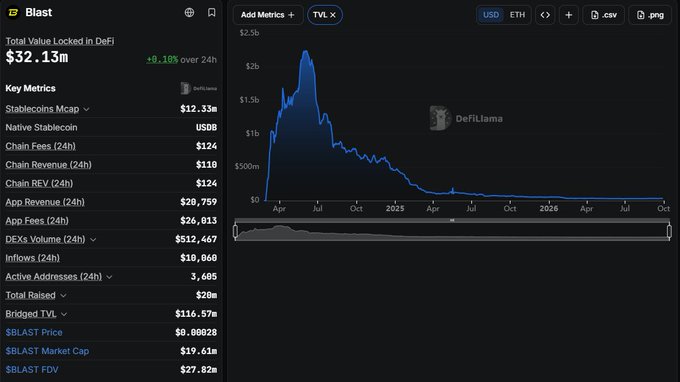This screenshot has height=382, width=680.
Task: Remove the TVL metric with X
Action: pyautogui.click(x=333, y=15)
